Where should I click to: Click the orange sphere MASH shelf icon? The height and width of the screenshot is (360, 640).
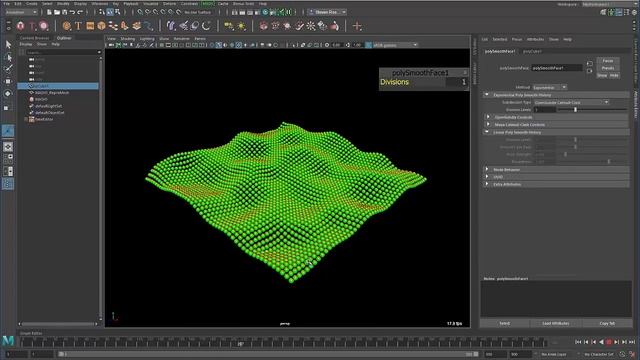coord(66,26)
